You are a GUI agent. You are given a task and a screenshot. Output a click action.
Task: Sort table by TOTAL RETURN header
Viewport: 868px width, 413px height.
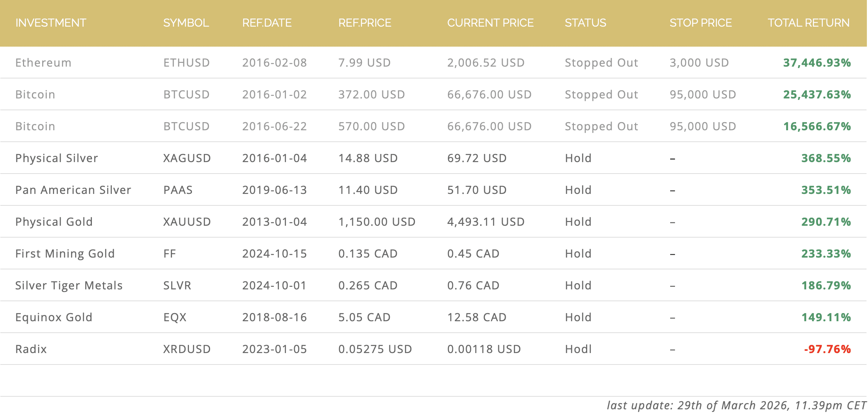tap(808, 23)
